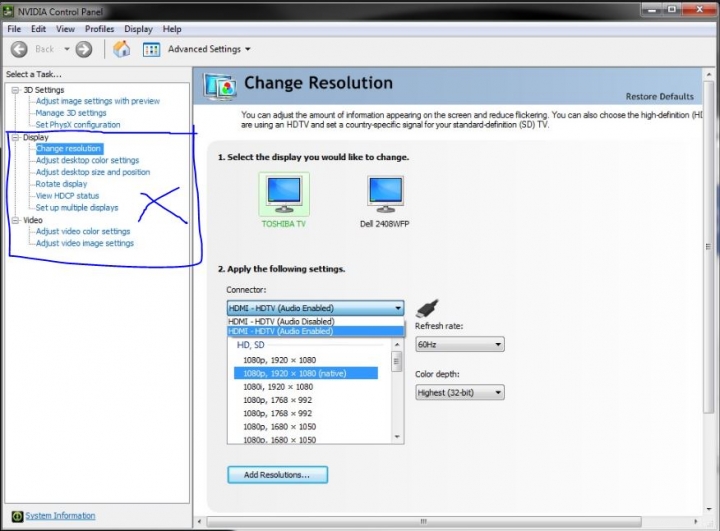Open the Connector dropdown
The height and width of the screenshot is (531, 720).
click(x=315, y=308)
